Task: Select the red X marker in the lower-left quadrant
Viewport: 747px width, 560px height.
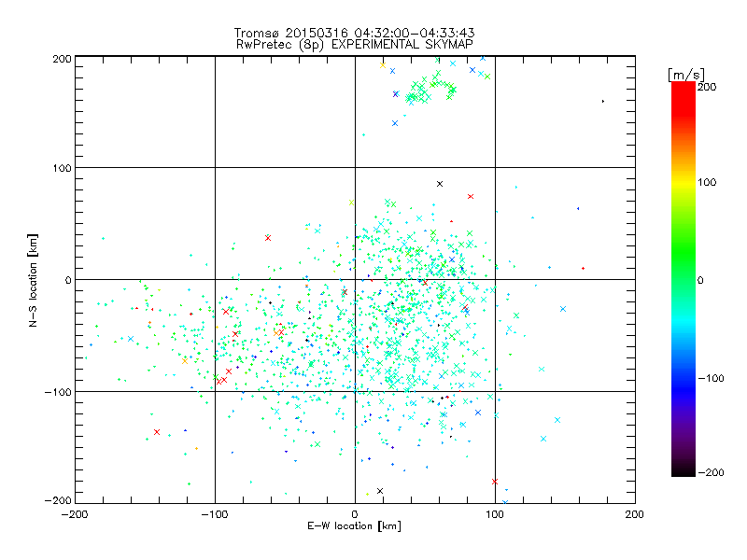Action: click(x=157, y=432)
